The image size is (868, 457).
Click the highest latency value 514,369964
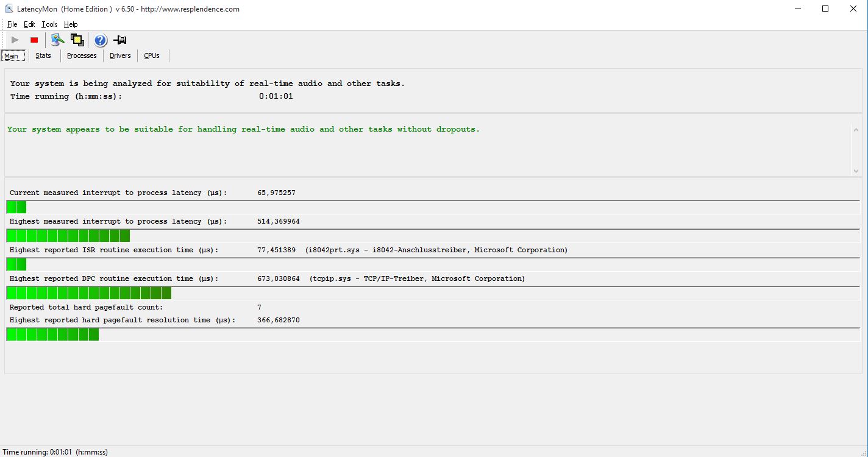[x=279, y=221]
